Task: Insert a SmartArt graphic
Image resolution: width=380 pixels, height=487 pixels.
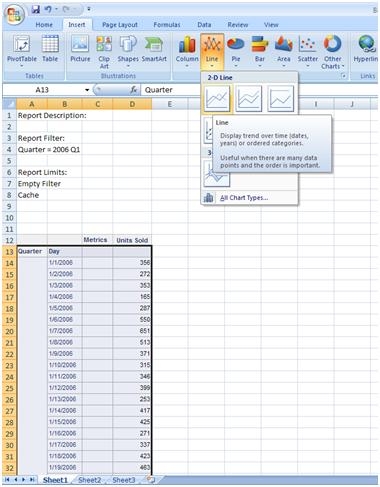Action: click(154, 49)
